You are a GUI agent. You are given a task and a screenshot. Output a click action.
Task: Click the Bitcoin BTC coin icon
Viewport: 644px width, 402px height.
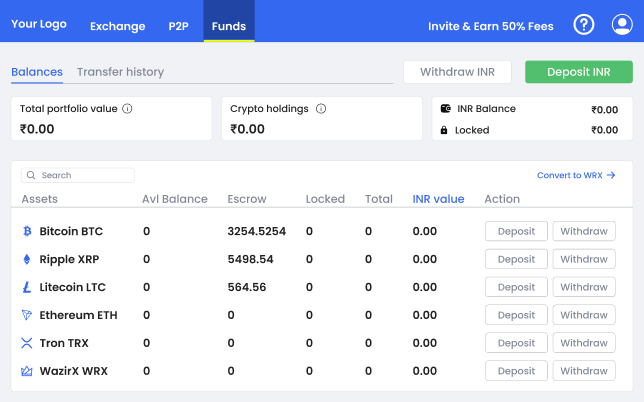(27, 231)
